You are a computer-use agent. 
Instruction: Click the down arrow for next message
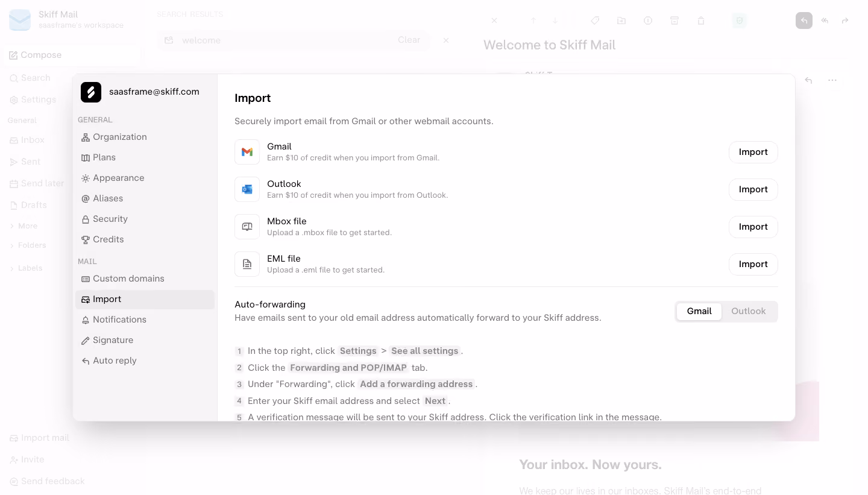pos(555,20)
